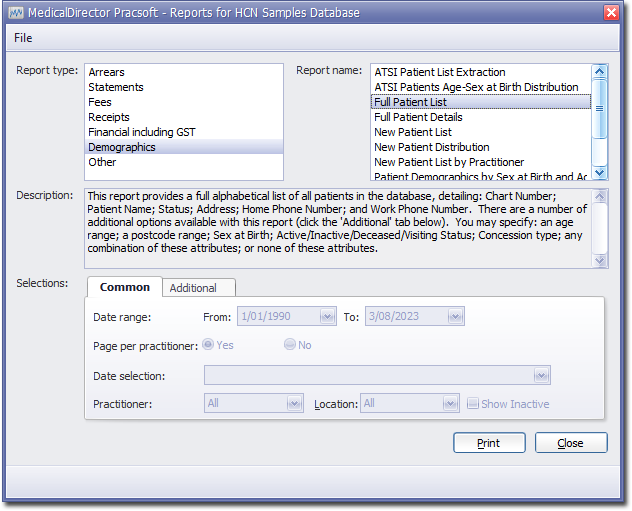The image size is (632, 511).
Task: Expand the Date selection combo box
Action: tap(541, 376)
